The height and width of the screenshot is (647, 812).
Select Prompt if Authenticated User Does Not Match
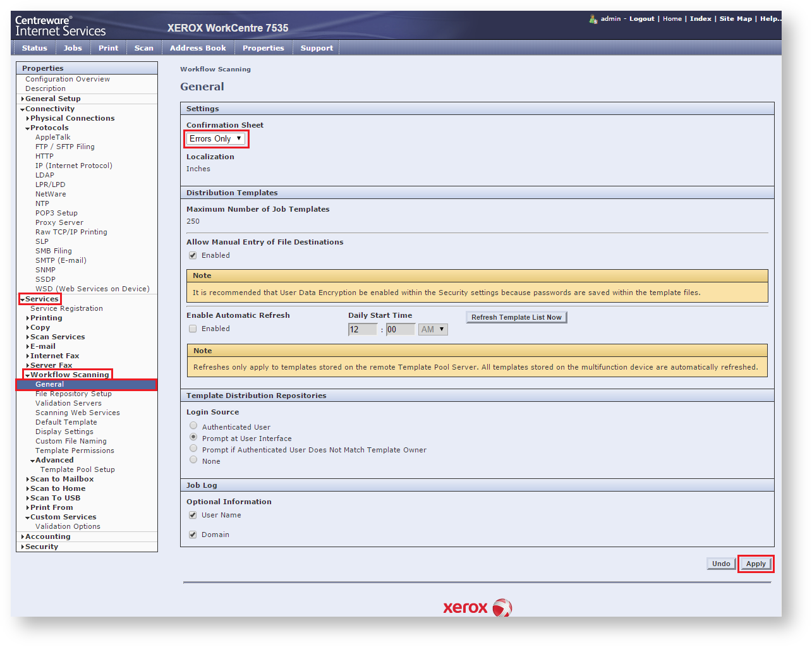coord(193,449)
